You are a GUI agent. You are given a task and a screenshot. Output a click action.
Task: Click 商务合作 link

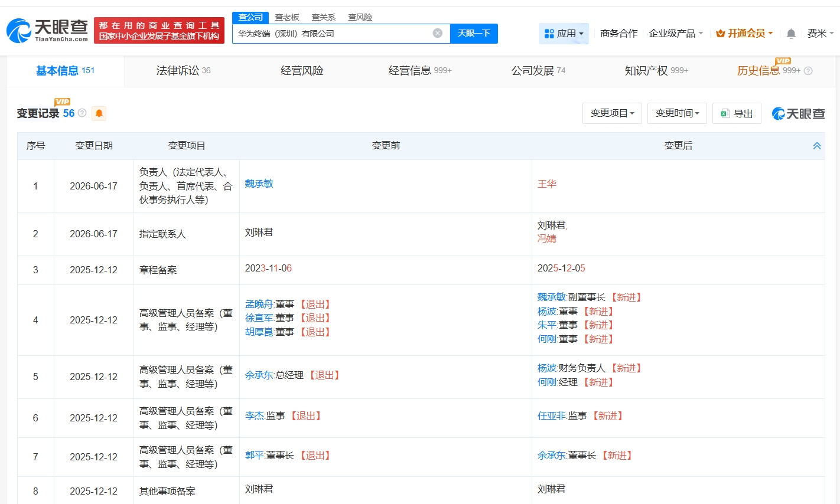619,34
